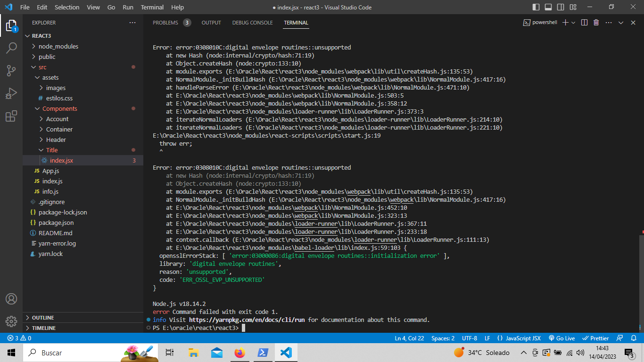Open the launch profile dropdown beside plus icon
The width and height of the screenshot is (644, 362).
pyautogui.click(x=573, y=23)
